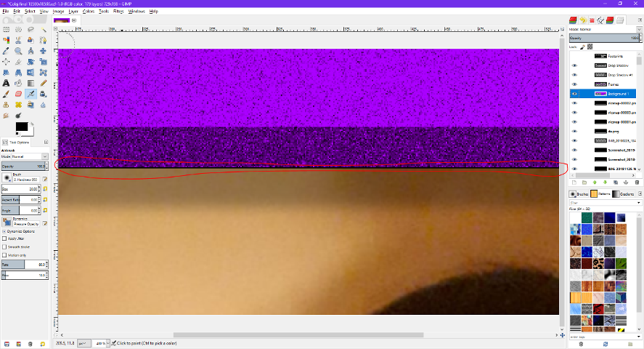The height and width of the screenshot is (349, 644).
Task: Hide the Frames layer
Action: click(x=574, y=84)
